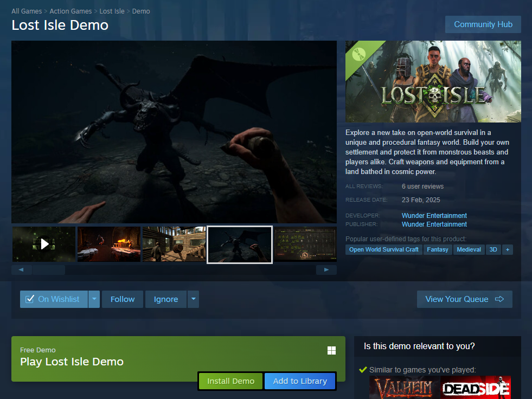
Task: Open the Wunder Entertainment developer link
Action: pyautogui.click(x=434, y=216)
